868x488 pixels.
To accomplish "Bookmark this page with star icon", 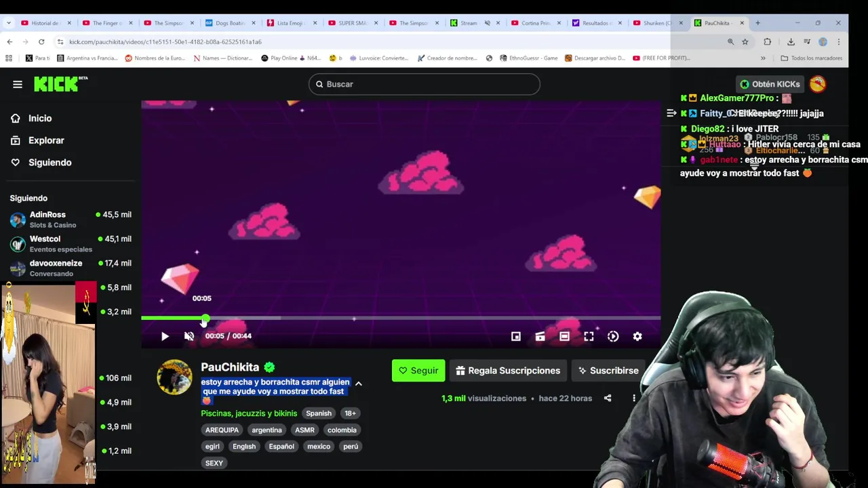I will [x=745, y=42].
